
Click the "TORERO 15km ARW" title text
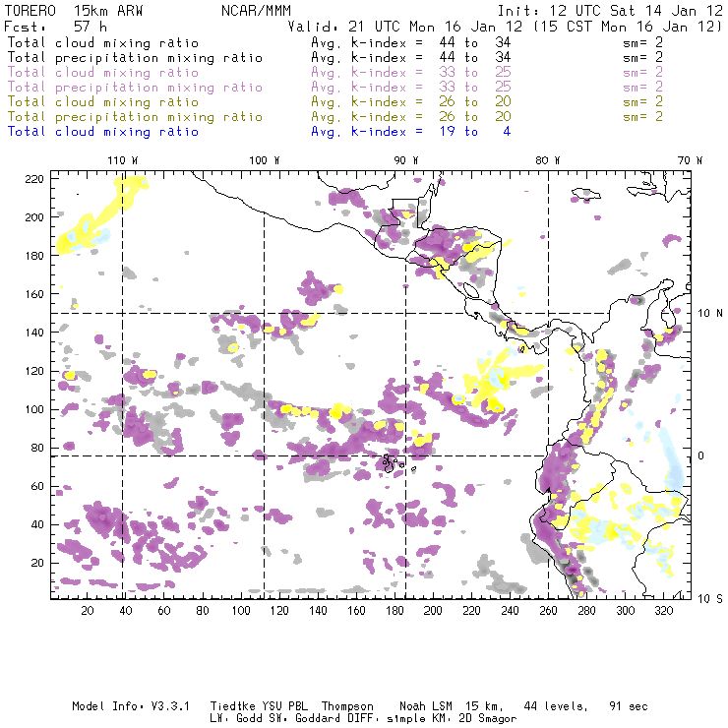tap(74, 11)
